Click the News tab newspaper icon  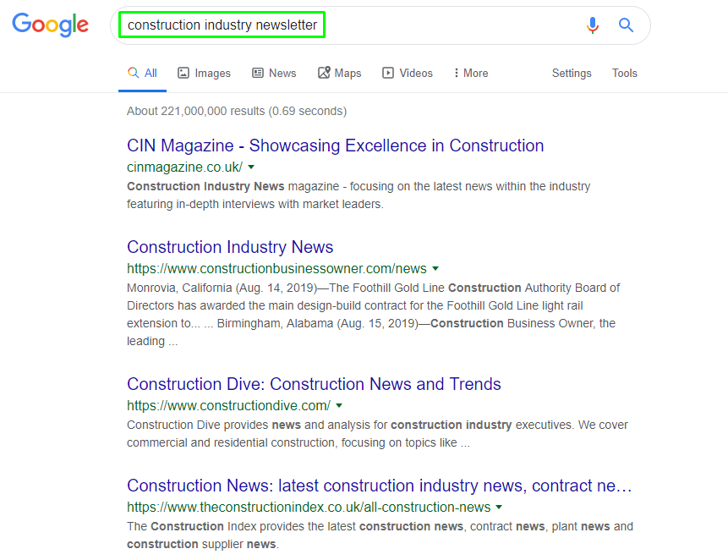pyautogui.click(x=258, y=73)
